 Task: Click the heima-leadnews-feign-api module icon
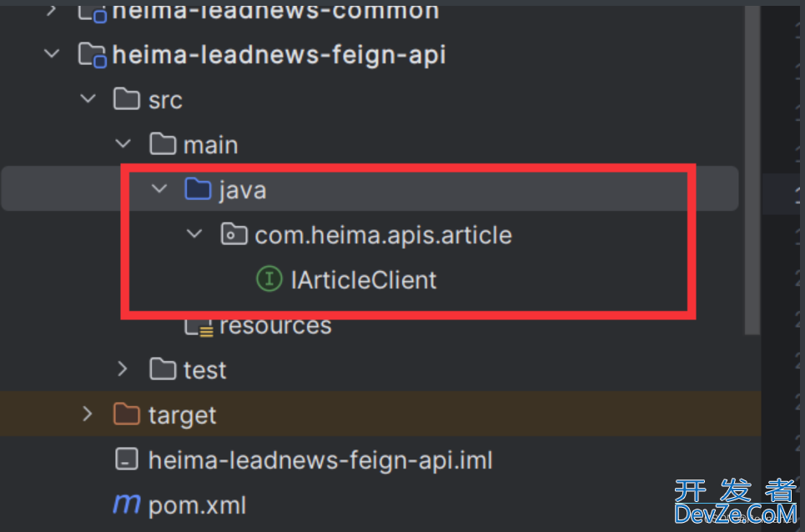pyautogui.click(x=93, y=55)
